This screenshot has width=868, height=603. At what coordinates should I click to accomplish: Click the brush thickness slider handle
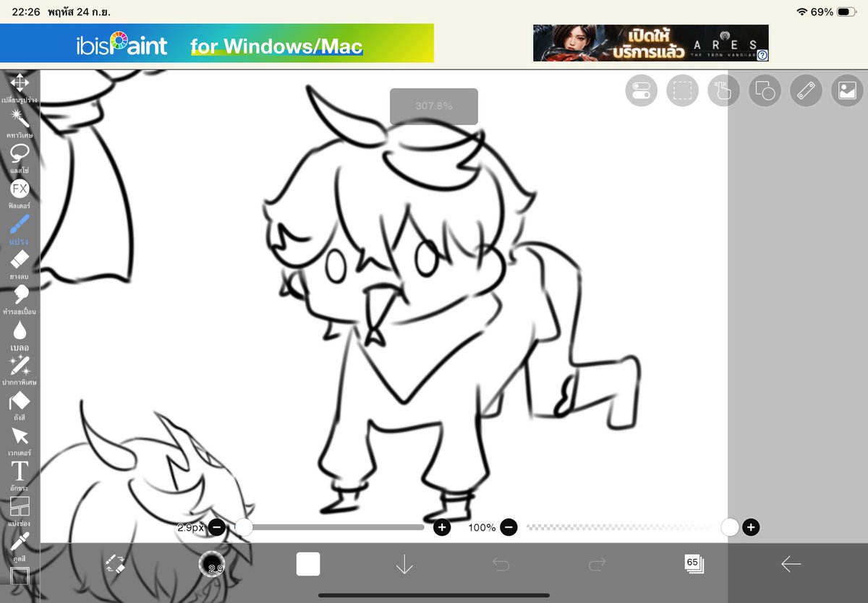244,527
